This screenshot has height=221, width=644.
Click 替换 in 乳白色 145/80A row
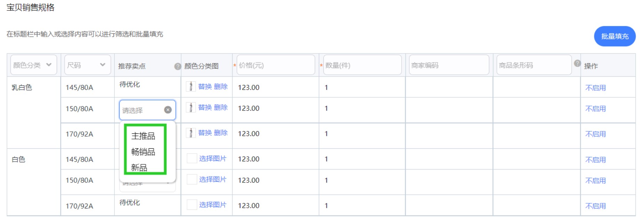[x=205, y=87]
